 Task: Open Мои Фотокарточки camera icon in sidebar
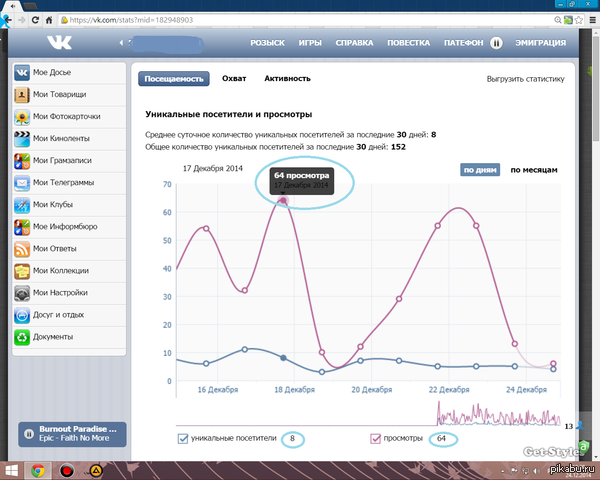[22, 117]
